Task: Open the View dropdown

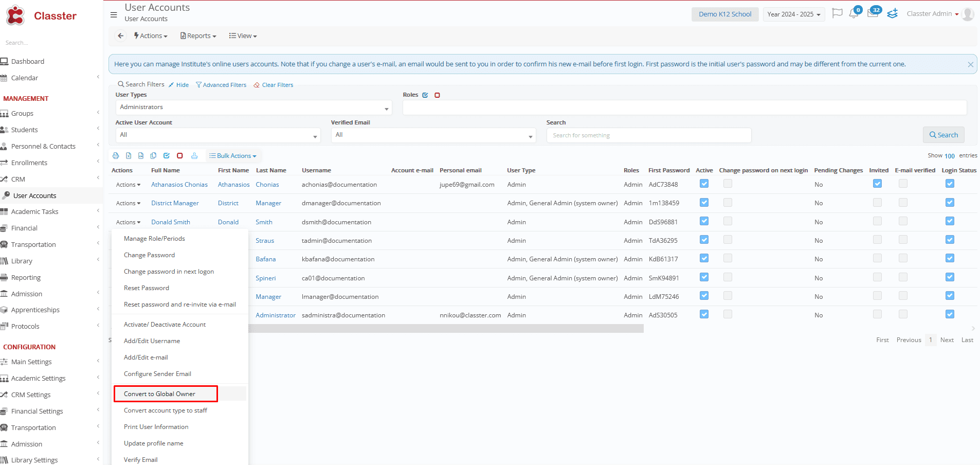Action: [243, 36]
